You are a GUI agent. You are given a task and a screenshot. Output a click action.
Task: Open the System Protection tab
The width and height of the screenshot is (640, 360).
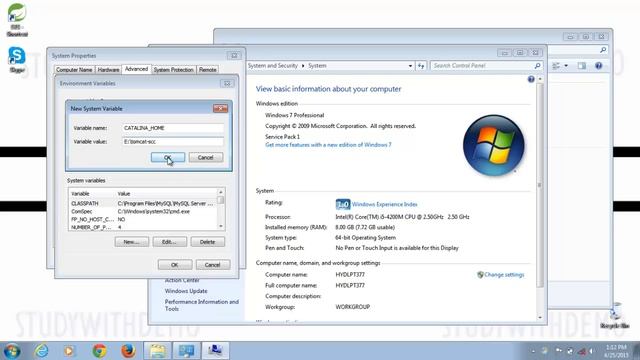[x=173, y=70]
